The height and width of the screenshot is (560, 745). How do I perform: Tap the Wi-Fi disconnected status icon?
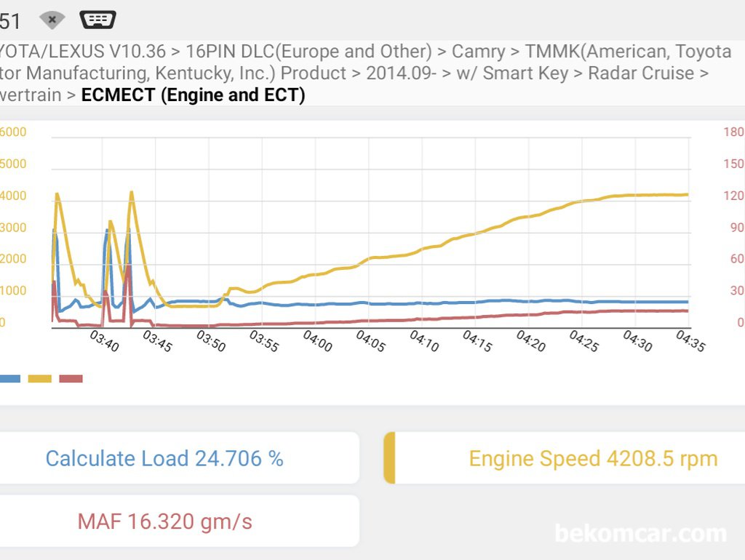click(x=52, y=20)
